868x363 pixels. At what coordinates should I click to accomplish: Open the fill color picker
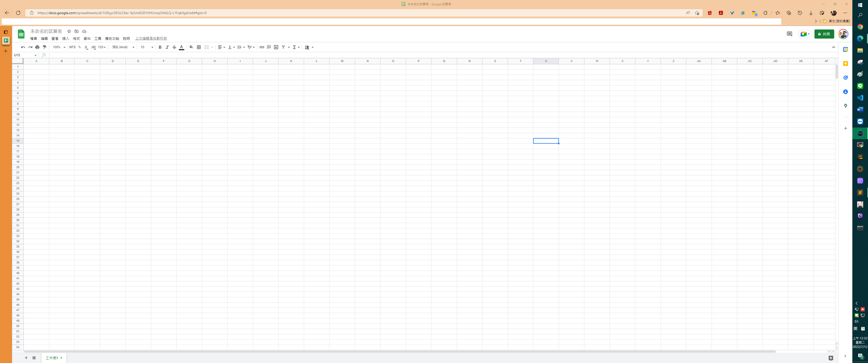(191, 47)
